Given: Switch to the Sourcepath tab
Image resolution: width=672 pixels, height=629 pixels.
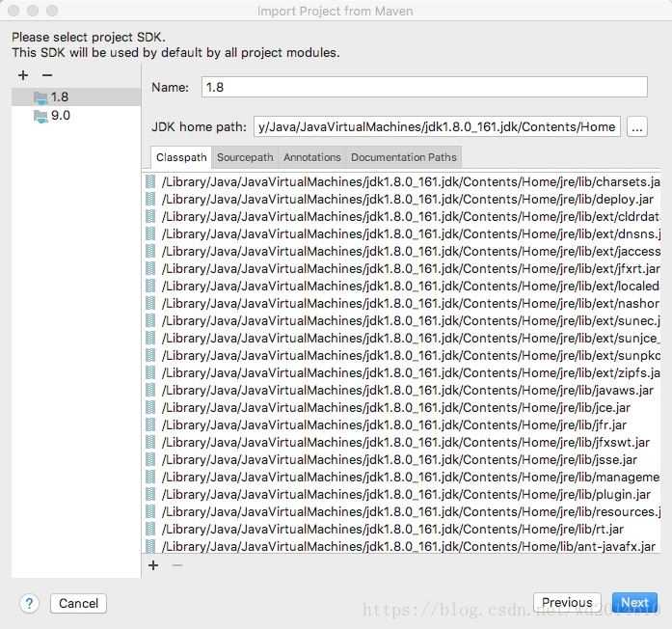Looking at the screenshot, I should (245, 157).
